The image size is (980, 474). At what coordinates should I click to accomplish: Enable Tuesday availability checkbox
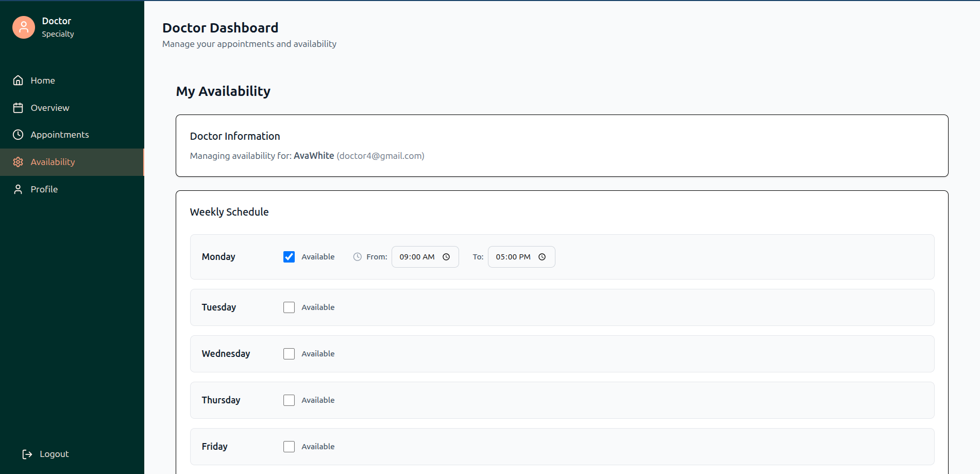289,307
